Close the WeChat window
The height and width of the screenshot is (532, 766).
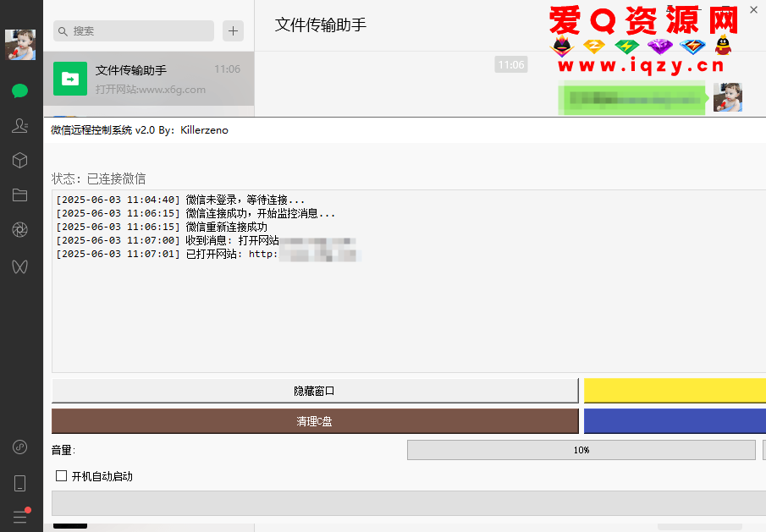[754, 10]
